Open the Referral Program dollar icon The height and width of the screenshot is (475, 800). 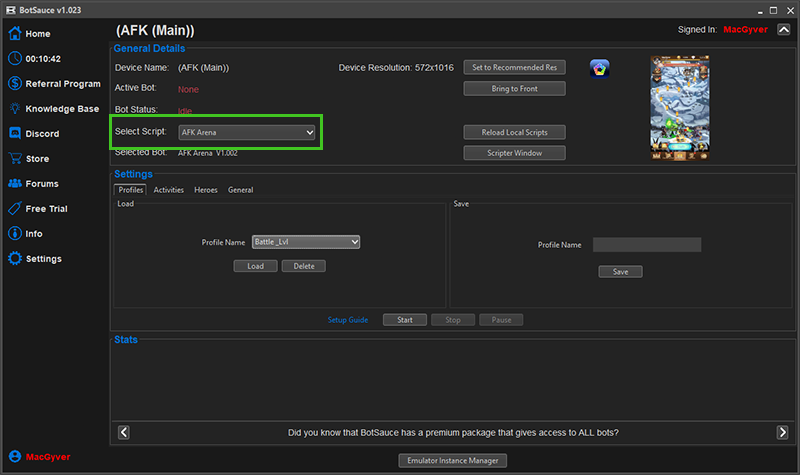(15, 84)
